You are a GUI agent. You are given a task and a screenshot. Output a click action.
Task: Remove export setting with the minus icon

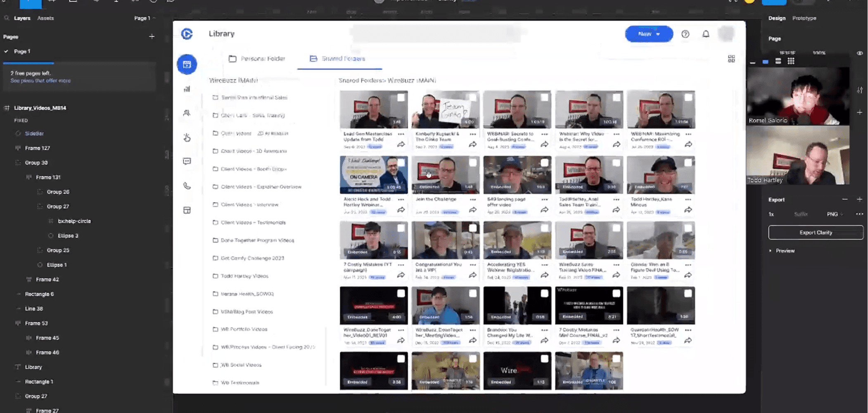pos(845,199)
